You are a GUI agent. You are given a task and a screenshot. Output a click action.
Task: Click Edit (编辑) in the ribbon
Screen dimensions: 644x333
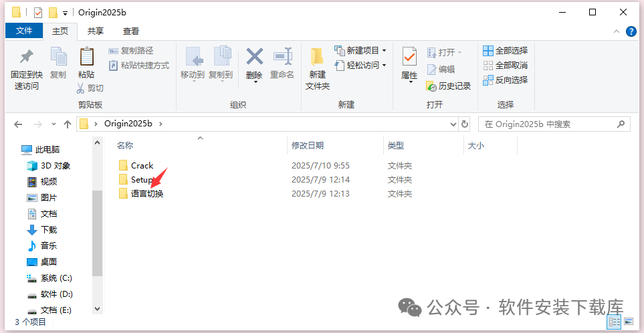(441, 70)
